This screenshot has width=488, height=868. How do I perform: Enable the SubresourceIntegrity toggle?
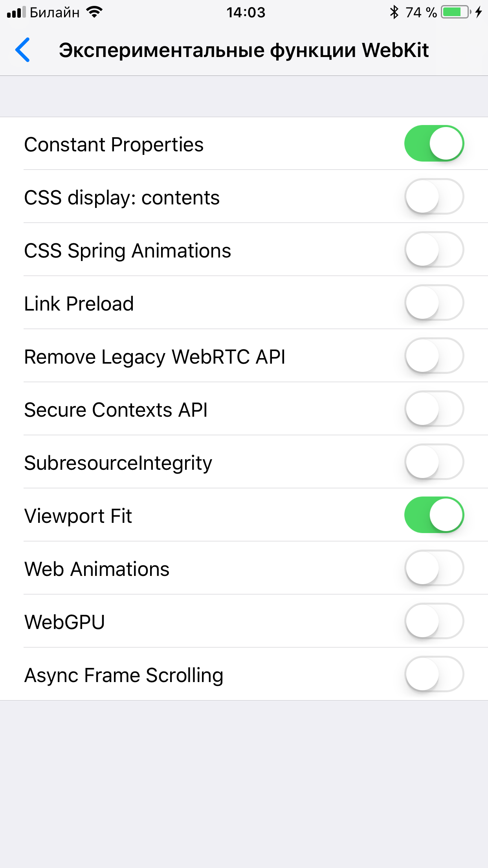coord(434,462)
